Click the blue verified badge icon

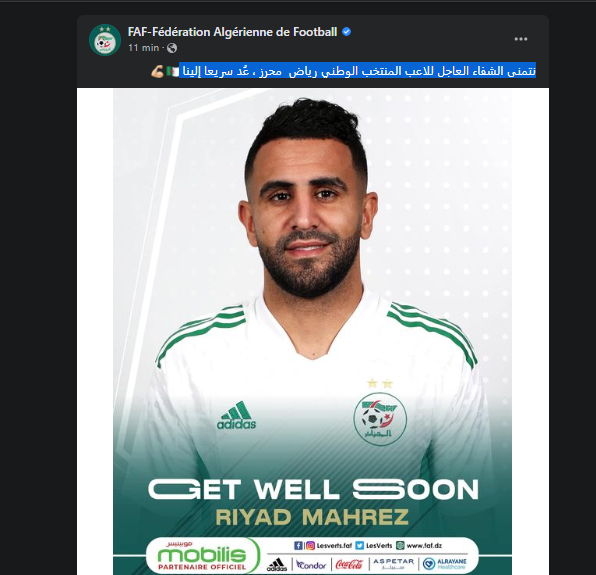(x=347, y=32)
